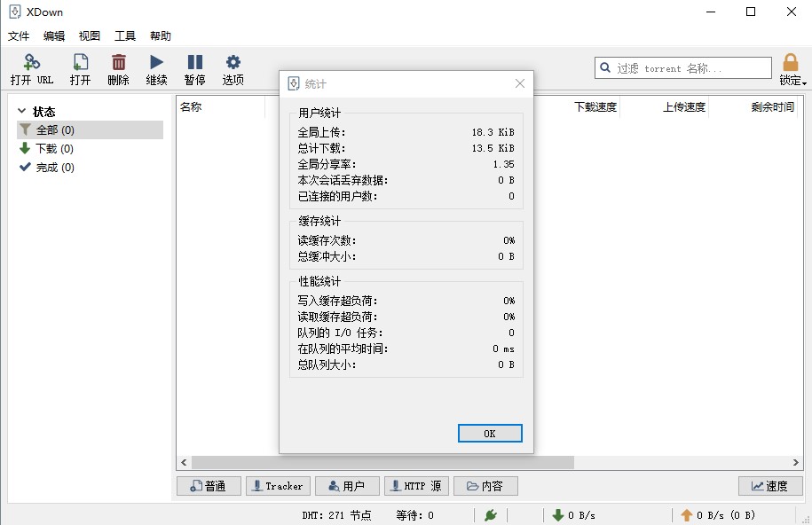Click the 18.3 KiB 全局上传 value
The height and width of the screenshot is (525, 812).
coord(493,132)
